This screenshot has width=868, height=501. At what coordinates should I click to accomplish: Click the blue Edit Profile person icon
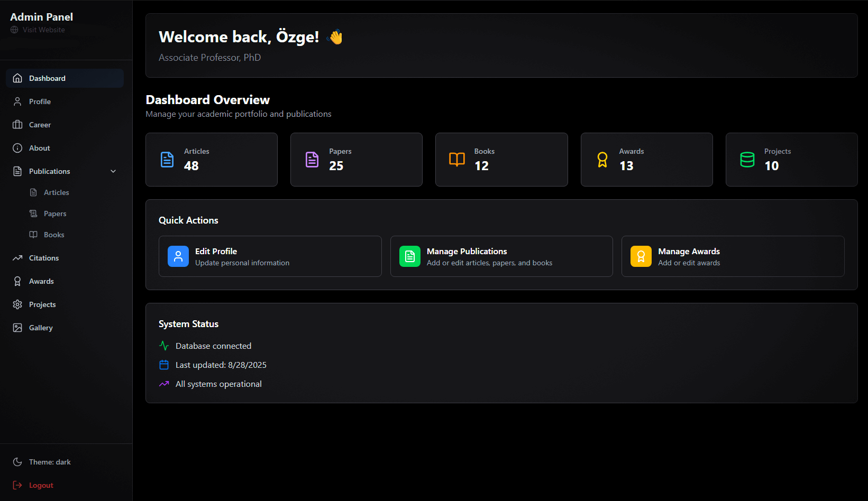[178, 256]
